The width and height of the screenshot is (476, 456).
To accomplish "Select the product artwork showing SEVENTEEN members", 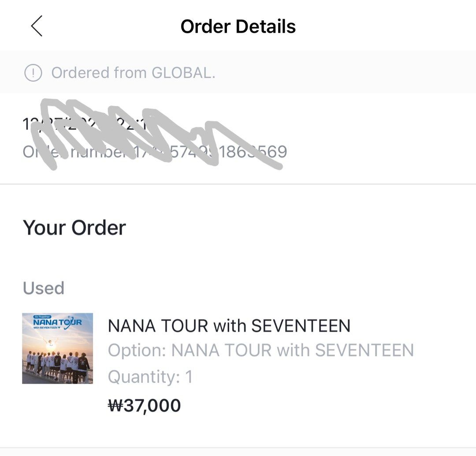I will click(57, 348).
